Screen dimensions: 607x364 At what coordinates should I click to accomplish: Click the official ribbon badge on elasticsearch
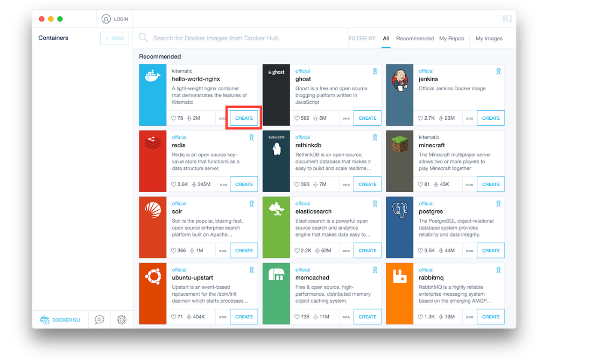pos(375,203)
